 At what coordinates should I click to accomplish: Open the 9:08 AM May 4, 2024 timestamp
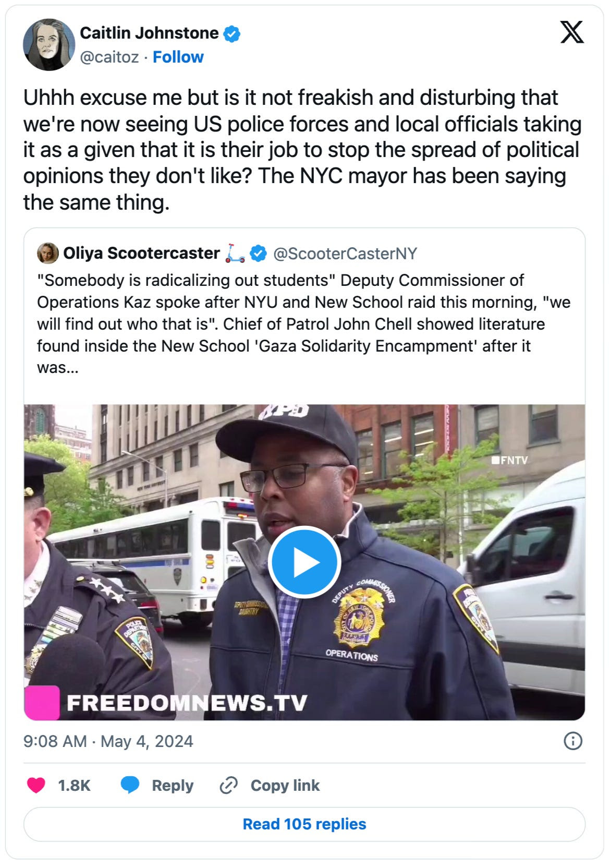(x=108, y=741)
